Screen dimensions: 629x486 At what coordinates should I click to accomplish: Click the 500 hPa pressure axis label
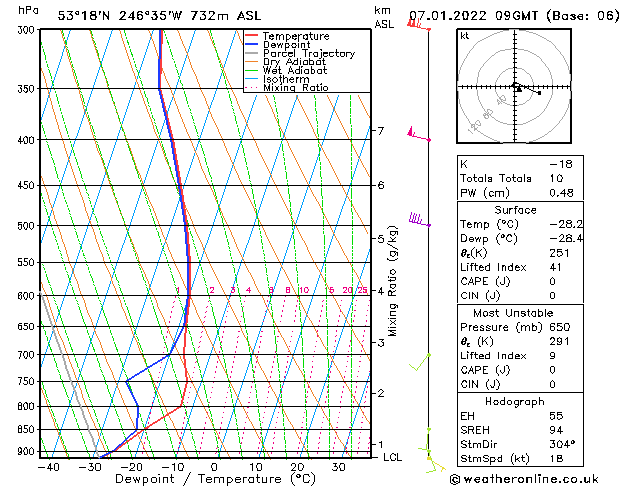(x=26, y=226)
